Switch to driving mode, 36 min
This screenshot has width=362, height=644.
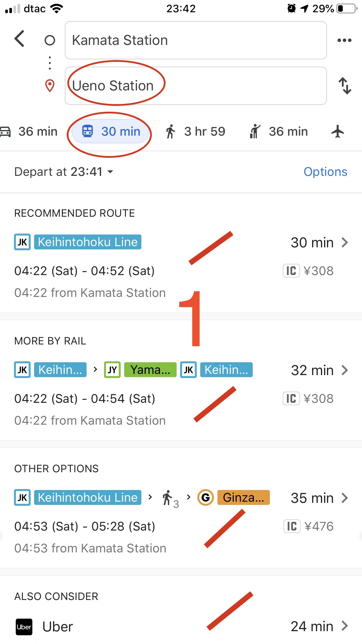(x=29, y=132)
